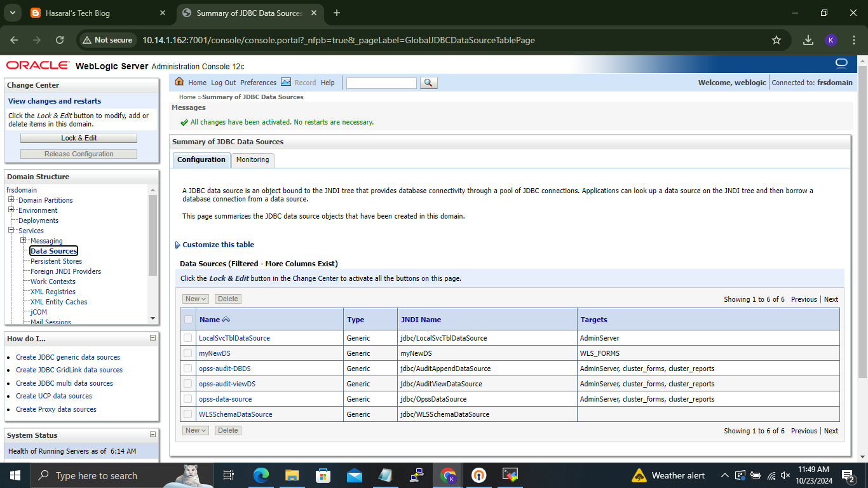Click the Lock & Edit button
The height and width of the screenshot is (488, 868).
pos(79,138)
